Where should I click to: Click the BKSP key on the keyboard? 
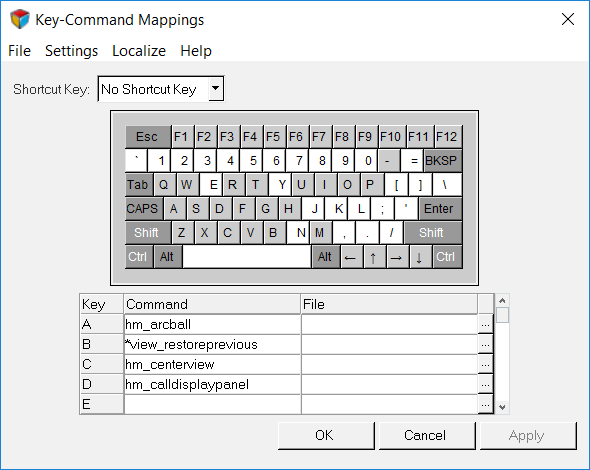442,161
